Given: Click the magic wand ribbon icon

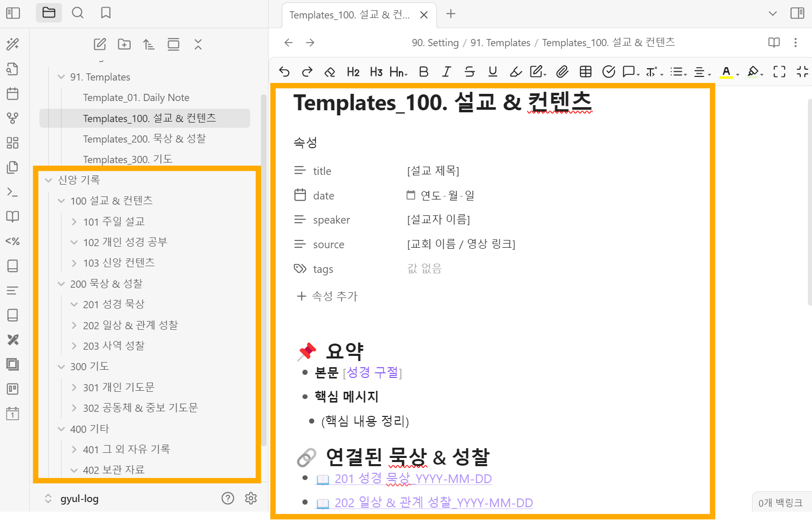Looking at the screenshot, I should [x=12, y=45].
